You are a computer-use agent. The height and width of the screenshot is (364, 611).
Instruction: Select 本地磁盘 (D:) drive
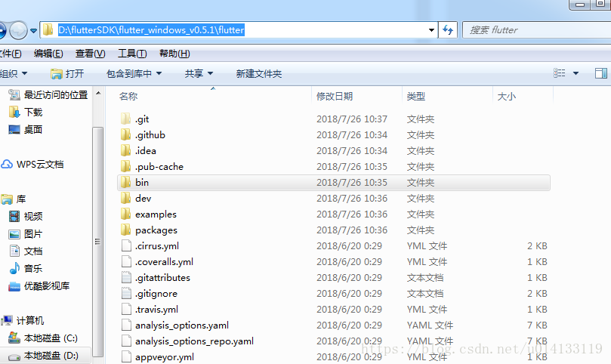(43, 355)
